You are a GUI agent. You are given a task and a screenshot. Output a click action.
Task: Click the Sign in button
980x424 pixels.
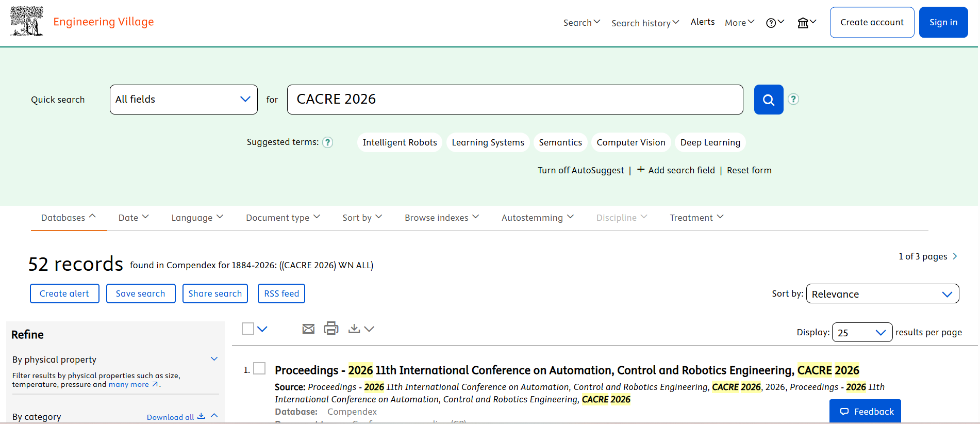click(x=943, y=22)
